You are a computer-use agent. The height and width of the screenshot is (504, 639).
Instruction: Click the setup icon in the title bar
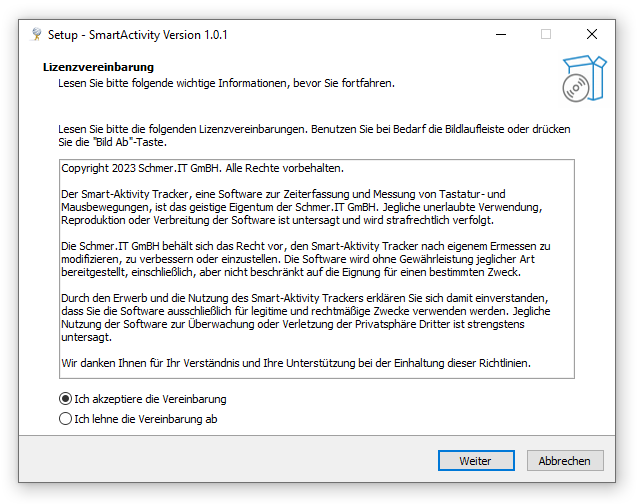pos(37,34)
